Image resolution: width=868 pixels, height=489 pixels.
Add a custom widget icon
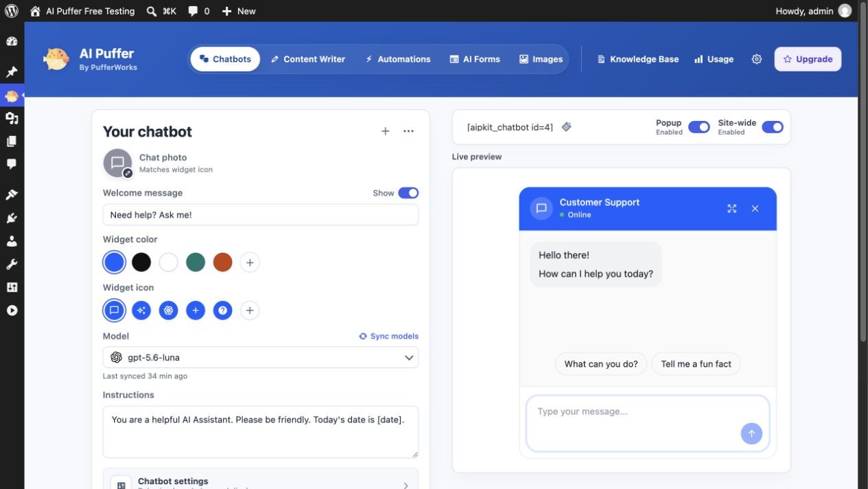click(x=250, y=310)
